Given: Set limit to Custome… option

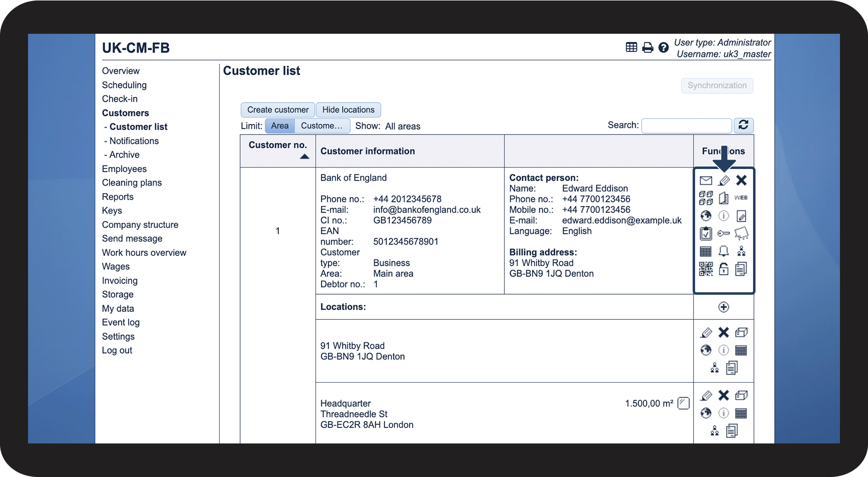Looking at the screenshot, I should [322, 126].
